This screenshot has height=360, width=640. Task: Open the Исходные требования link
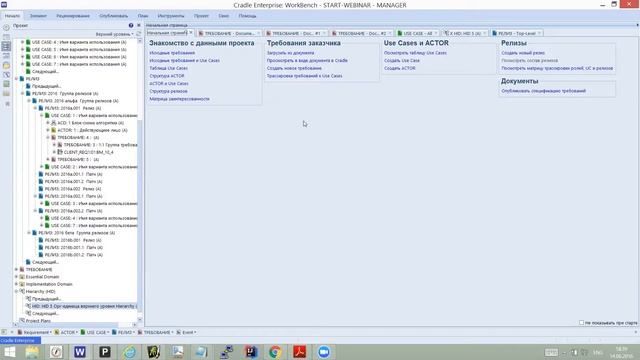(x=172, y=53)
